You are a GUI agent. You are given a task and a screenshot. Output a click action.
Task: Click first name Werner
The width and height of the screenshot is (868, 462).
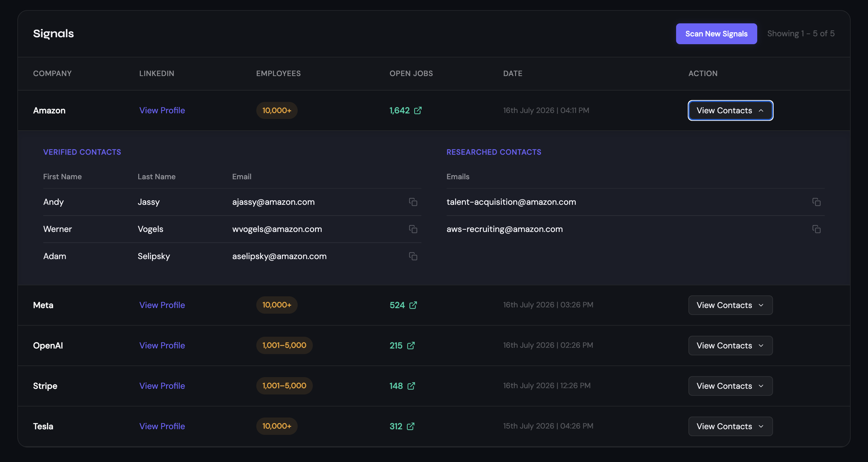click(x=57, y=229)
